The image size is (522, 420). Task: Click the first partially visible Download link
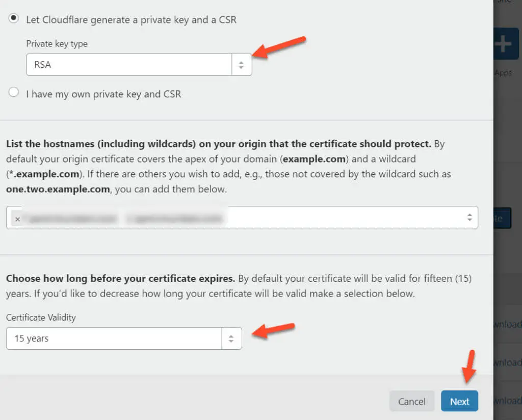(x=507, y=324)
